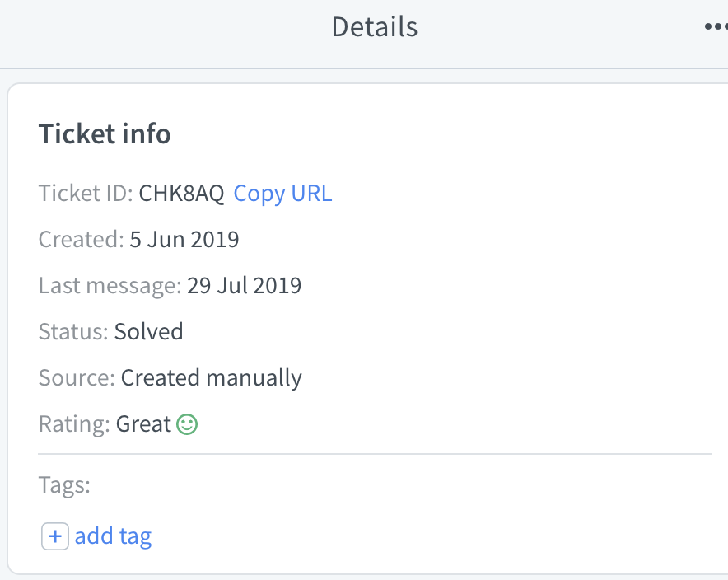
Task: Click the 'Status:' field label
Action: 73,332
